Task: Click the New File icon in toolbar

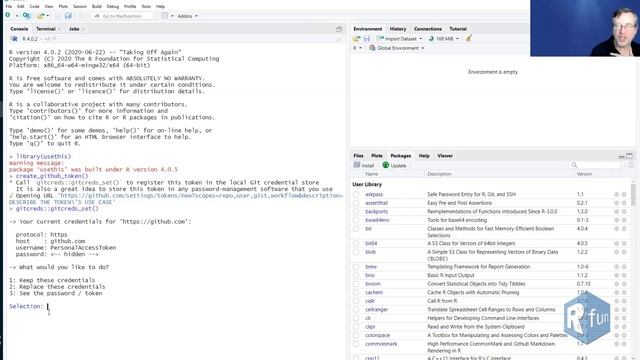Action: 8,16
